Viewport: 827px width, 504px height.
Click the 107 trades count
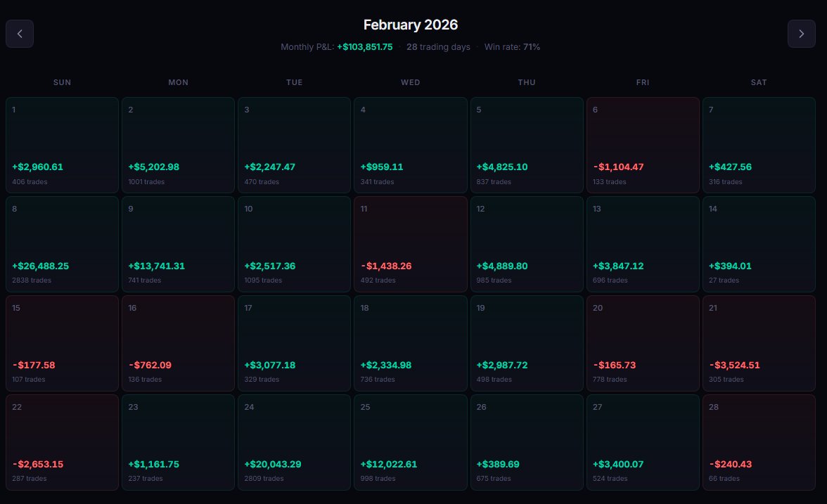point(28,380)
